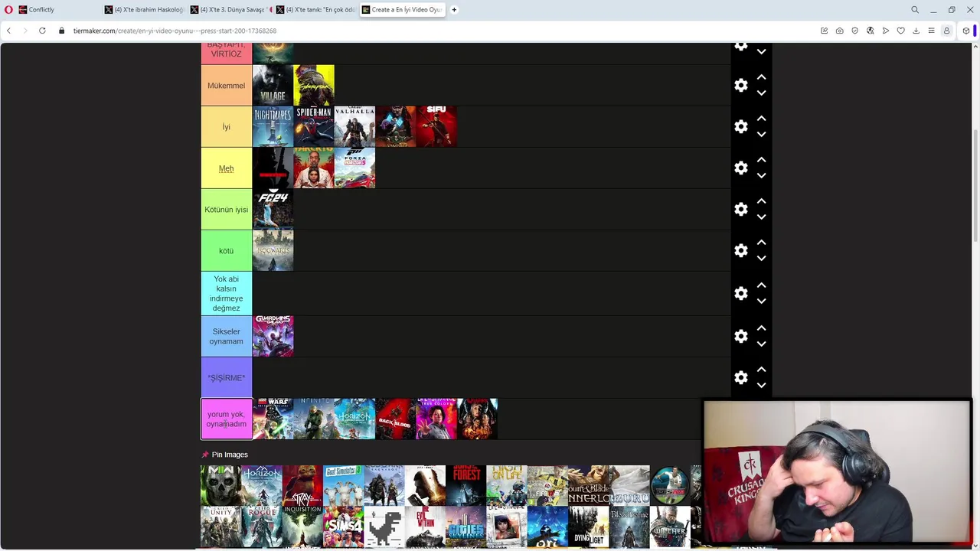Screen dimensions: 980x551
Task: Open the browser snapshot camera icon
Action: click(x=840, y=31)
